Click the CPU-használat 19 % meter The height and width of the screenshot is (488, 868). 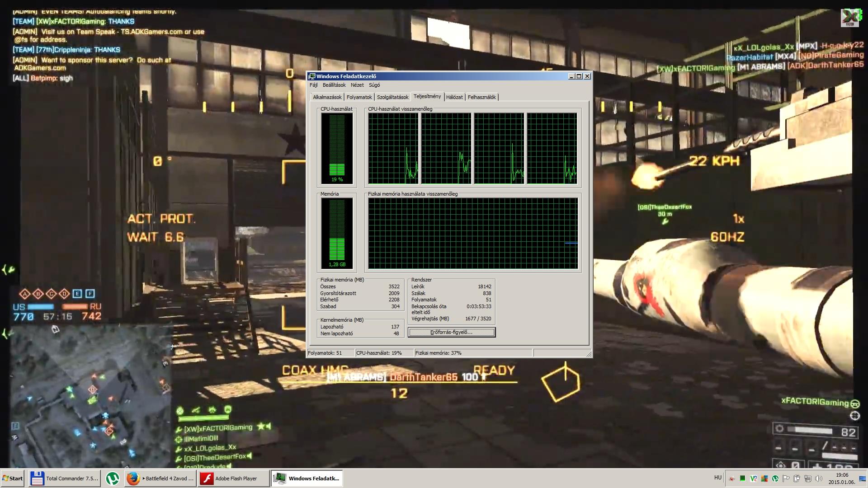point(337,148)
